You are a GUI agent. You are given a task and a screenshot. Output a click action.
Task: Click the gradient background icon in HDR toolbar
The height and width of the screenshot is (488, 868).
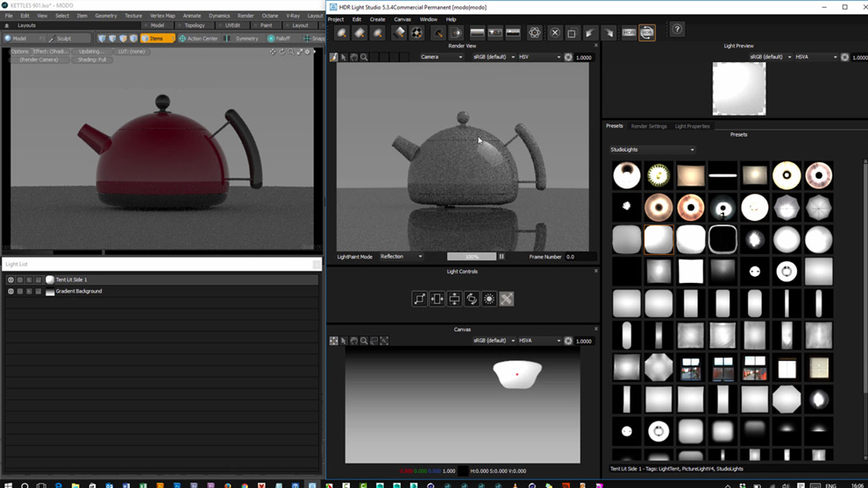477,33
